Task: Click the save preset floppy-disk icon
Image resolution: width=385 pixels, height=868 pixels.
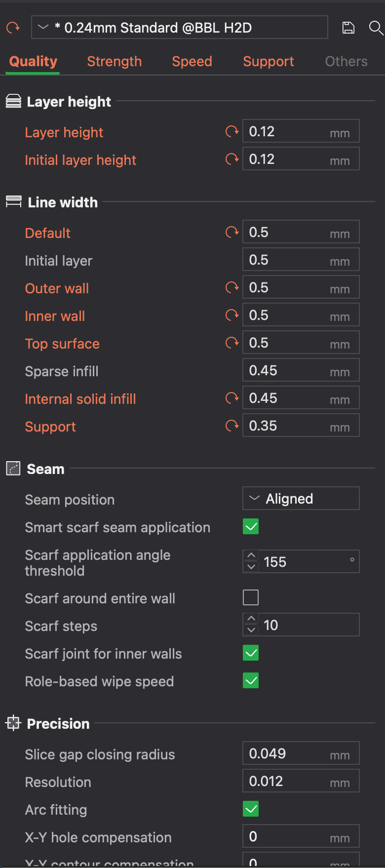Action: tap(348, 28)
